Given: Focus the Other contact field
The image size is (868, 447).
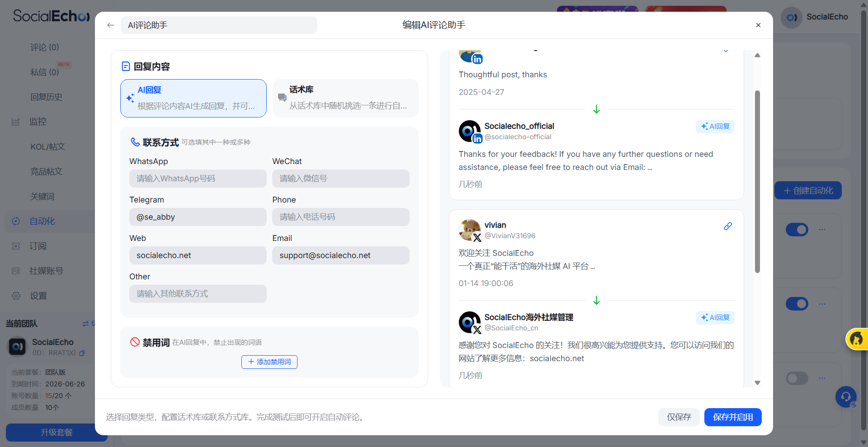Looking at the screenshot, I should point(198,294).
